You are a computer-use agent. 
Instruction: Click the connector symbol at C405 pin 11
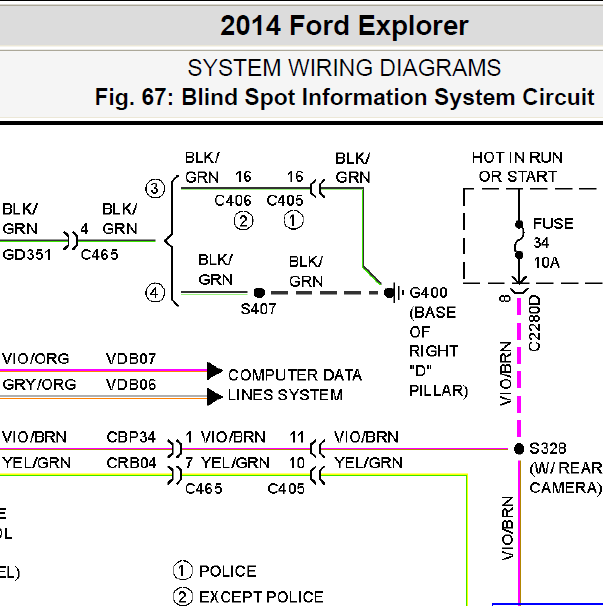pos(317,449)
